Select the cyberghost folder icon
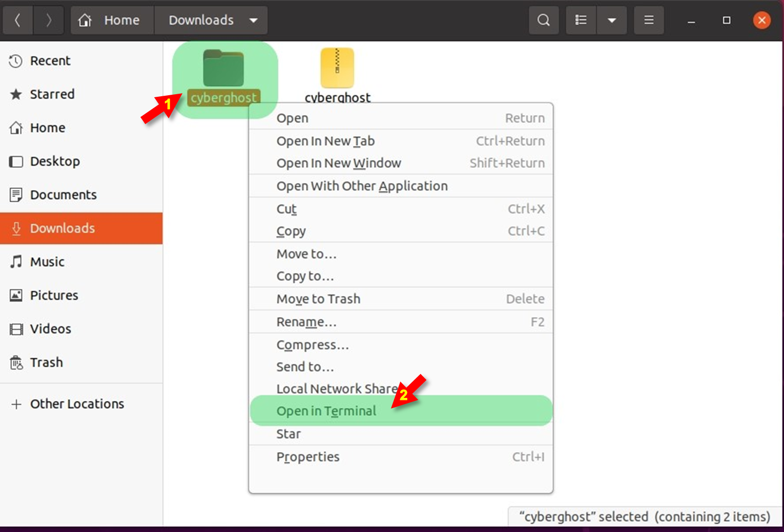Viewport: 784px width, 532px height. pyautogui.click(x=223, y=68)
